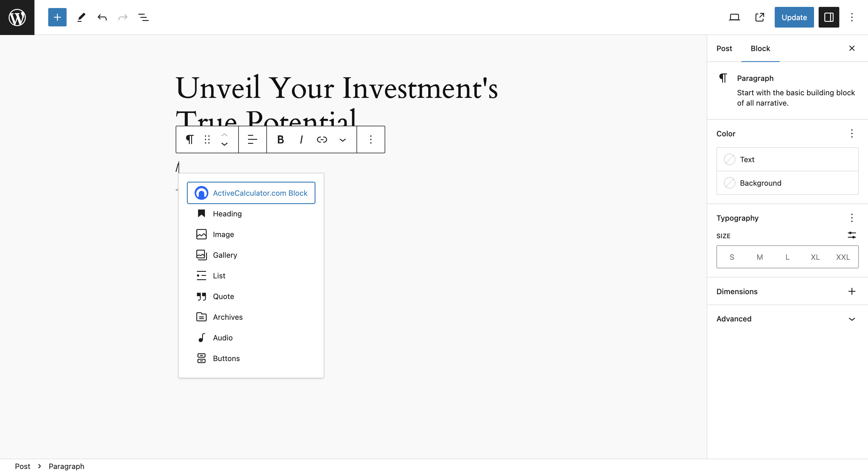This screenshot has height=473, width=868.
Task: Insert a link with the link icon
Action: [322, 139]
